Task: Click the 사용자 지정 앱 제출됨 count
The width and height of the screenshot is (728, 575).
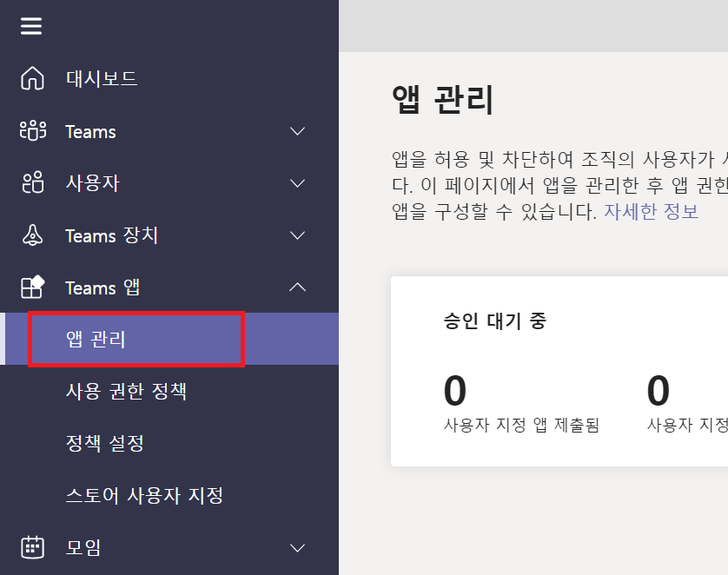Action: tap(454, 392)
